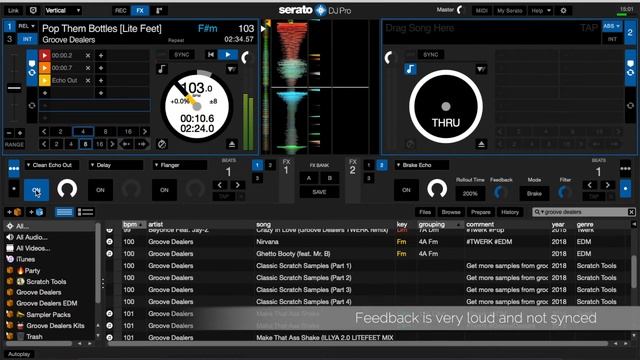The width and height of the screenshot is (640, 360).
Task: Load FX bank A
Action: [x=309, y=178]
